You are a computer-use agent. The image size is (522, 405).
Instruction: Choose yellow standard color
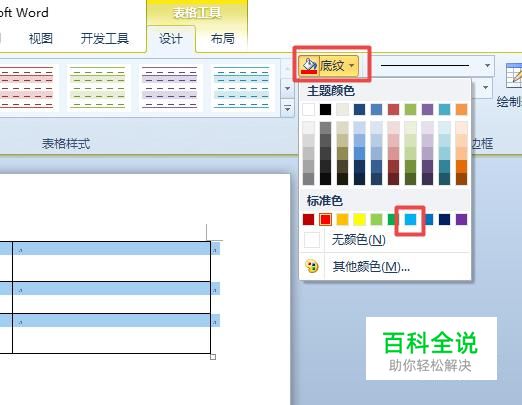(359, 219)
